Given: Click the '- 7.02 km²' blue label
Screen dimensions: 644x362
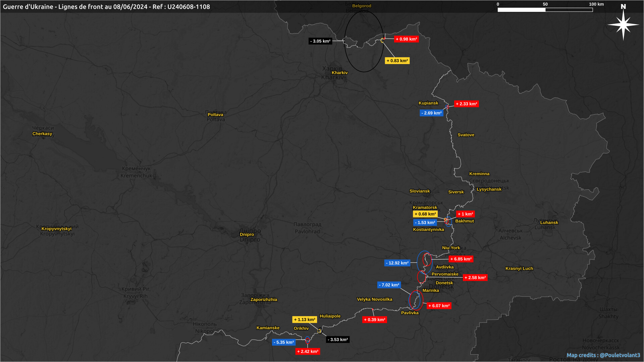Looking at the screenshot, I should coord(389,285).
